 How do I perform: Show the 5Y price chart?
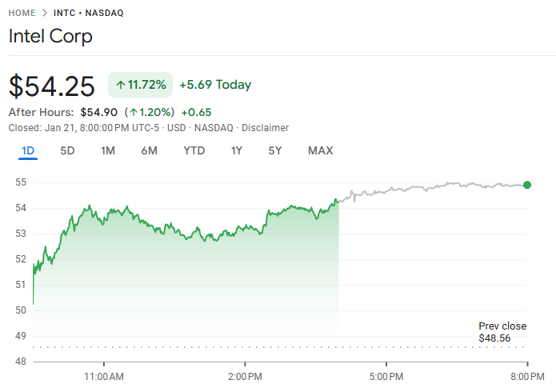point(274,150)
